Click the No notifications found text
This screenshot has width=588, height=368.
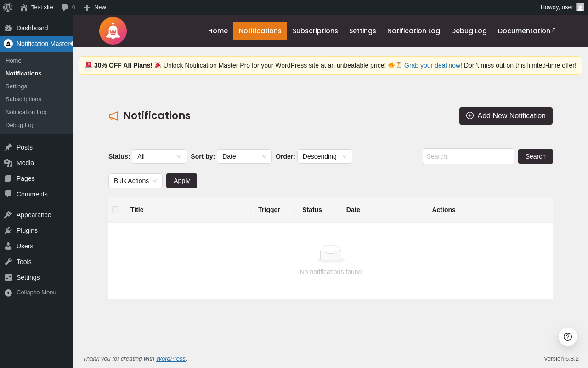331,272
